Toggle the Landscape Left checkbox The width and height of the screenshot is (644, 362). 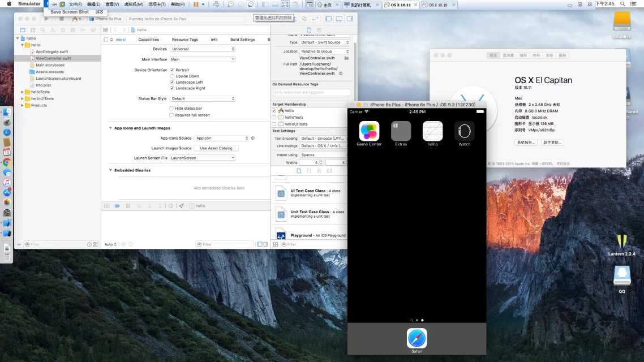tap(172, 82)
